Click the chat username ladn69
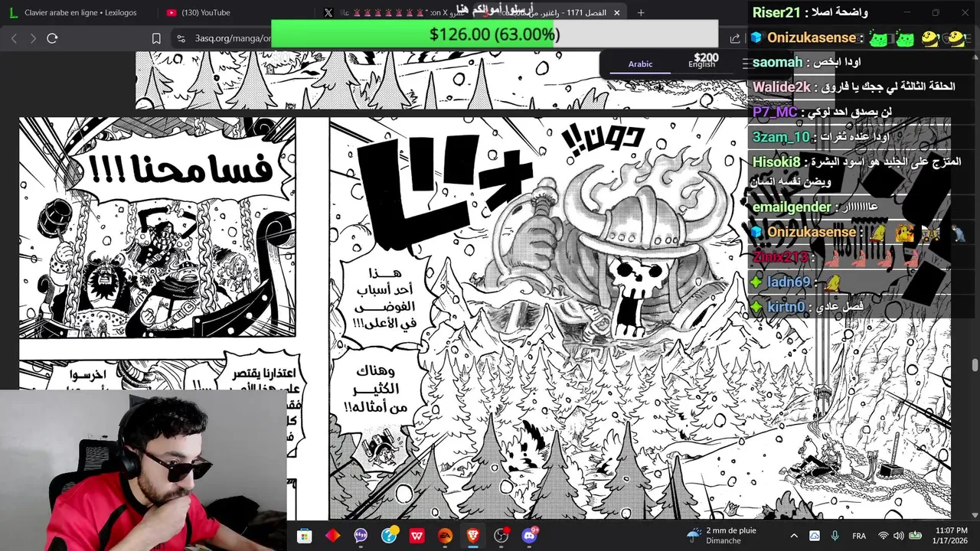The width and height of the screenshot is (980, 551). (x=789, y=282)
